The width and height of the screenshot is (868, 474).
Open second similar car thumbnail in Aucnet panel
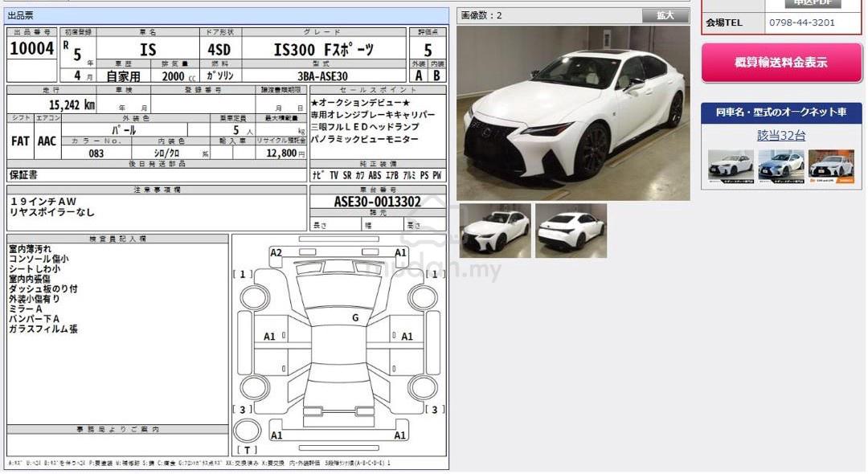point(780,166)
